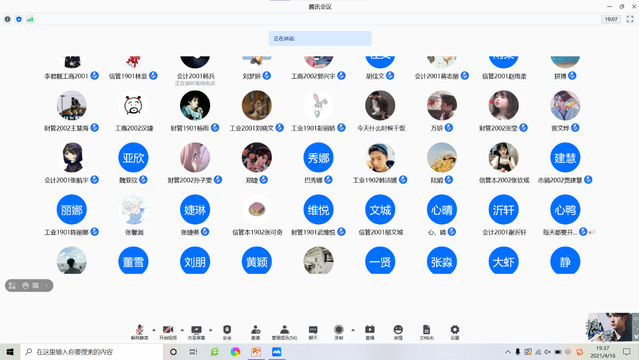
Task: Enter full screen with top-right icon
Action: coord(630,19)
